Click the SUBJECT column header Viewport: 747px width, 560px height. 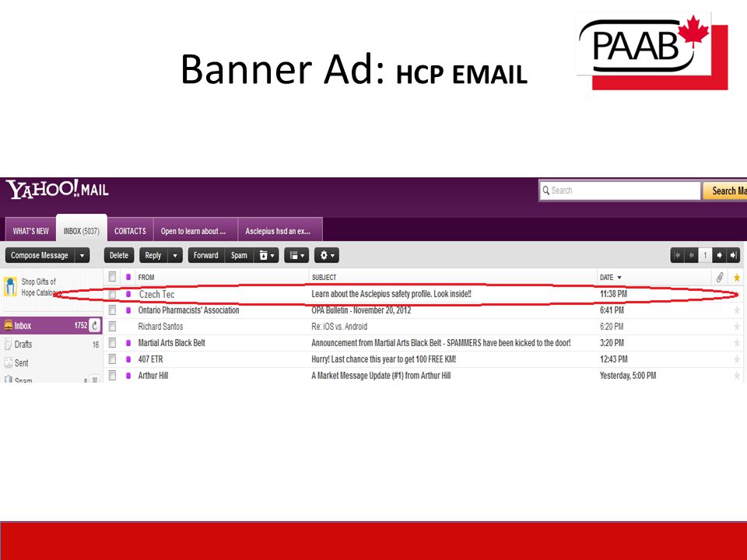click(324, 277)
